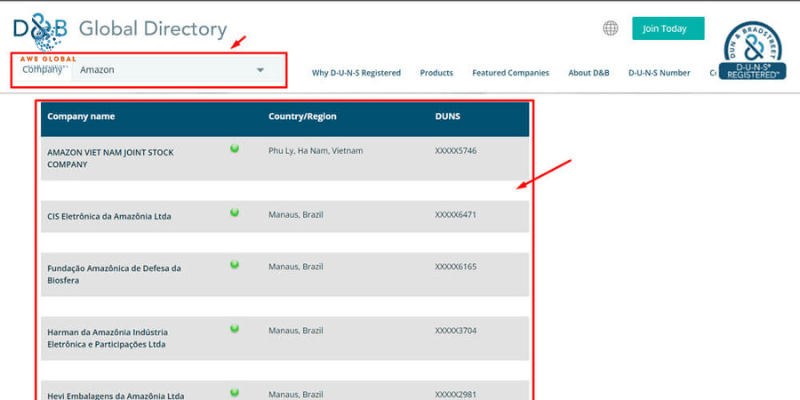Click DUNS number XXXXX5746
The image size is (800, 400).
(456, 151)
